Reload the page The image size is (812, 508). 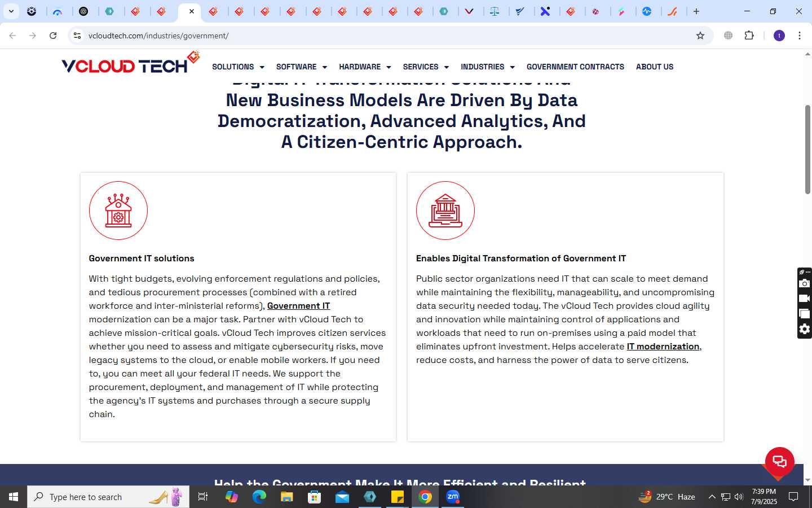point(53,36)
